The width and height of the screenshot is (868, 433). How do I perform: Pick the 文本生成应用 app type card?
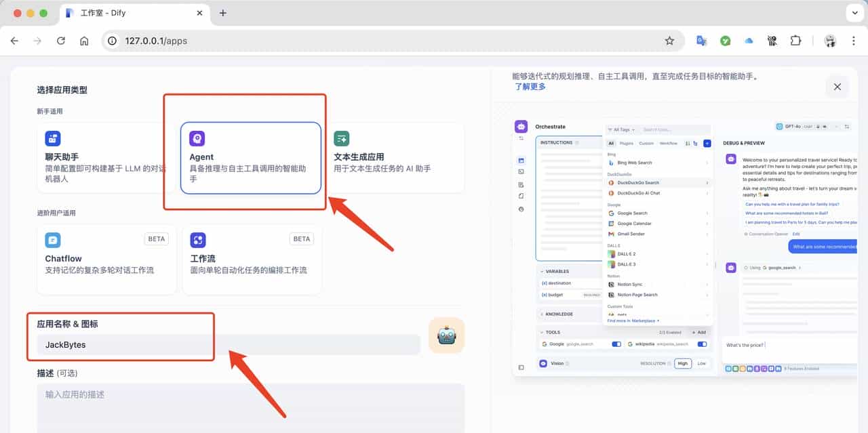[397, 156]
